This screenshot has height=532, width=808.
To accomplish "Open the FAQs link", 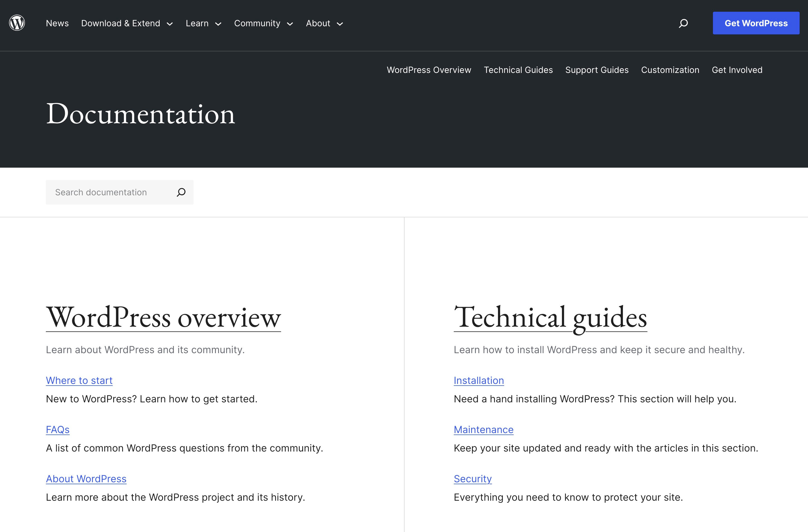I will tap(58, 429).
